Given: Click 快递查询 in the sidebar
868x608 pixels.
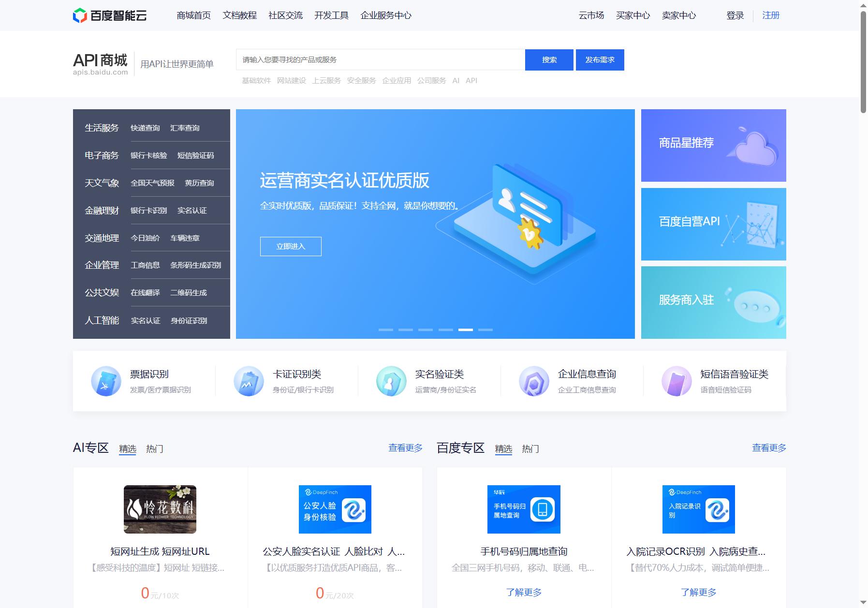Looking at the screenshot, I should tap(145, 128).
